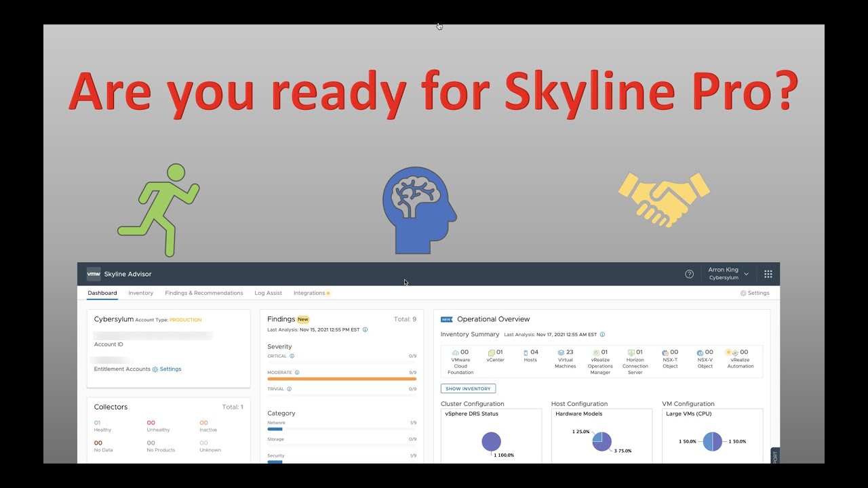
Task: Click the vCenter inventory icon
Action: point(492,352)
